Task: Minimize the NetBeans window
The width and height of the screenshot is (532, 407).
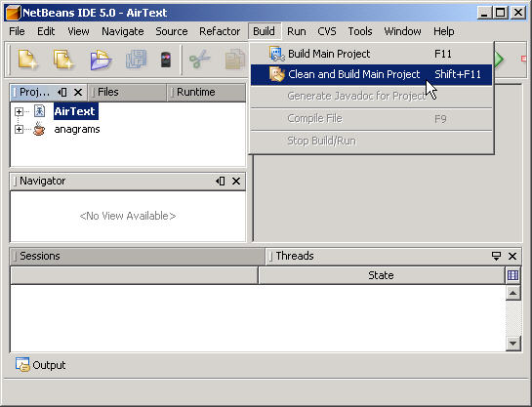Action: pyautogui.click(x=484, y=13)
